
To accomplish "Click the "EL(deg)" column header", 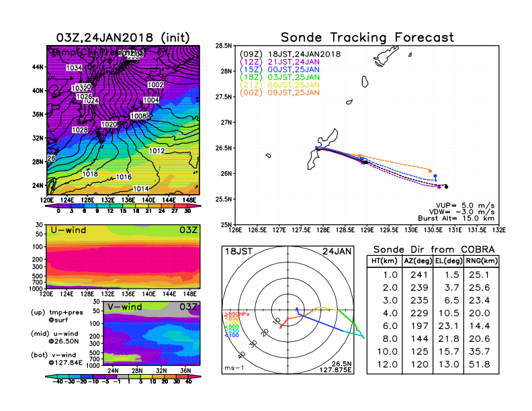I will 449,261.
